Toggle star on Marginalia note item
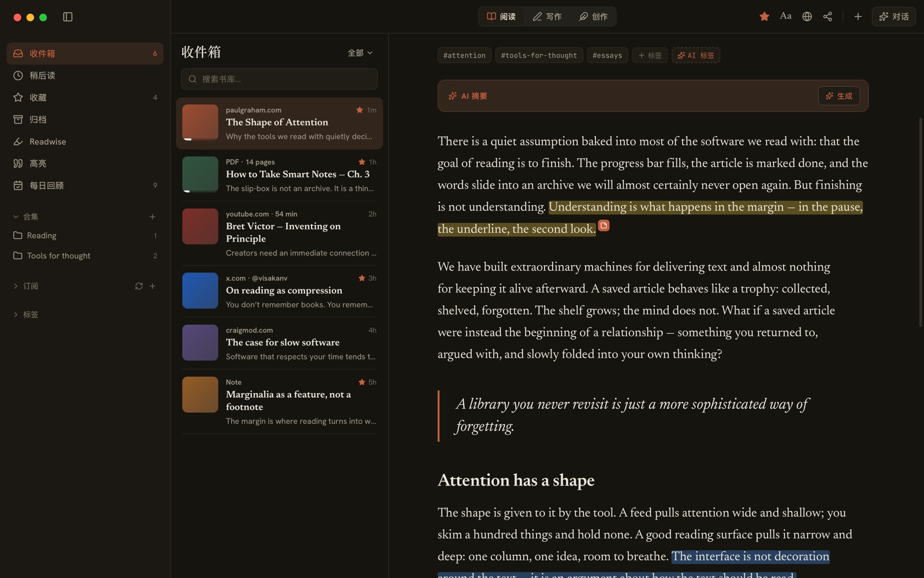This screenshot has width=924, height=578. (x=362, y=382)
